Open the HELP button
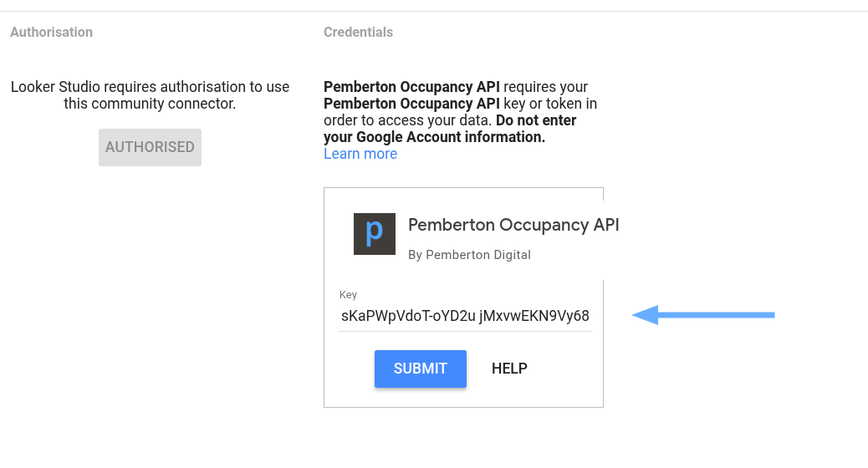Screen dimensions: 868x468 tap(509, 369)
